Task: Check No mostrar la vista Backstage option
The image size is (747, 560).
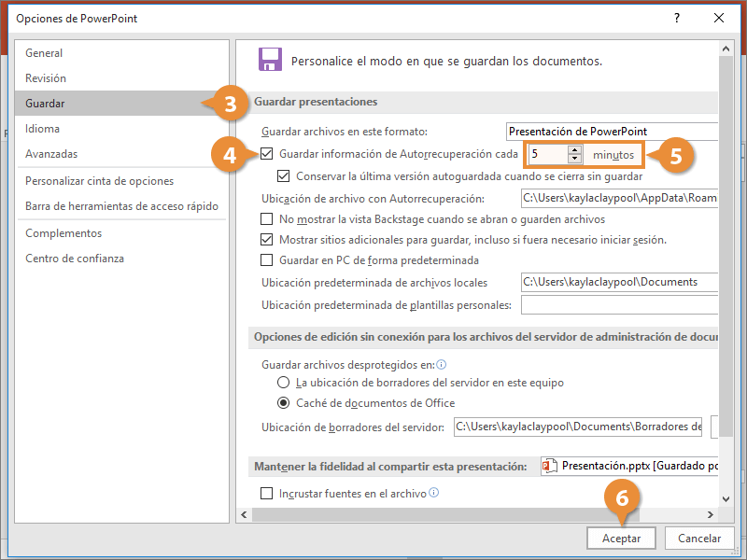Action: point(268,219)
